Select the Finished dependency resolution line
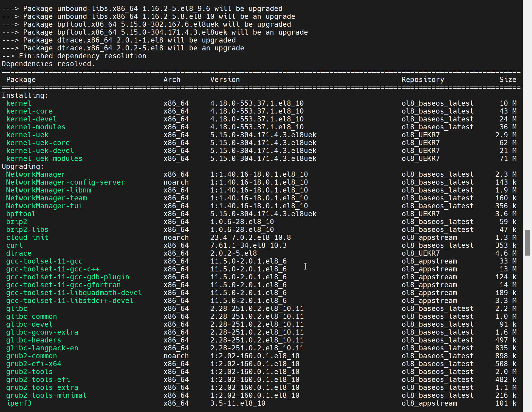This screenshot has height=412, width=532. click(x=74, y=56)
